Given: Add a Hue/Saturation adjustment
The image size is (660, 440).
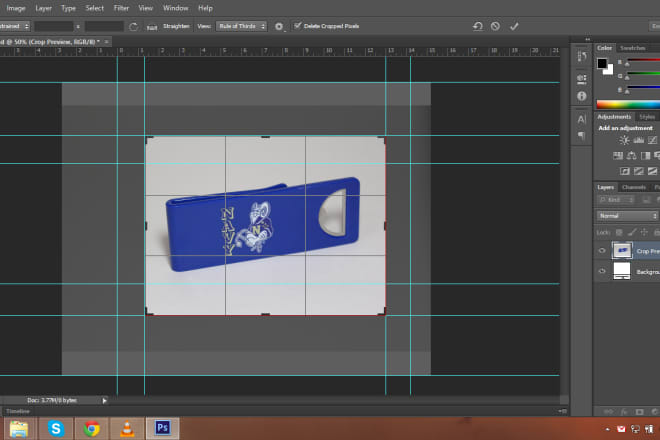Looking at the screenshot, I should click(x=617, y=156).
